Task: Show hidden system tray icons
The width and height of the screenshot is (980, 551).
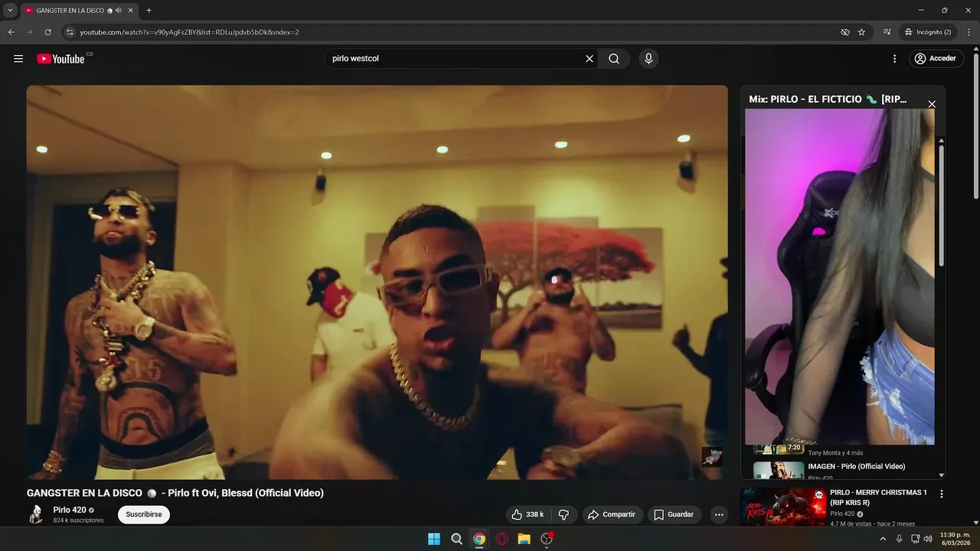Action: [x=883, y=539]
